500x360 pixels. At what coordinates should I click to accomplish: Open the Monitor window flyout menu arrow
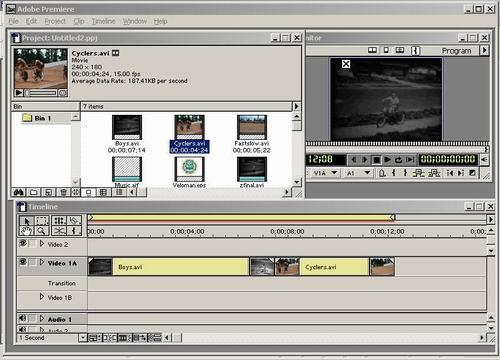click(x=484, y=50)
